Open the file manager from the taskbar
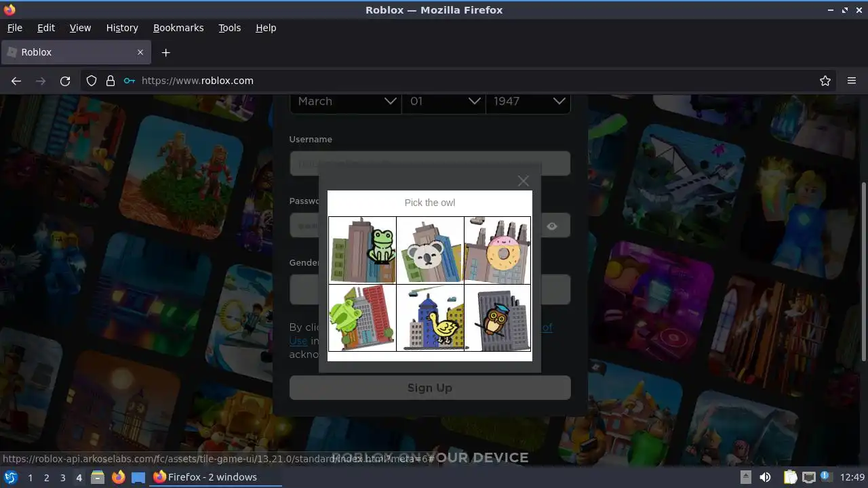The image size is (868, 488). tap(98, 477)
